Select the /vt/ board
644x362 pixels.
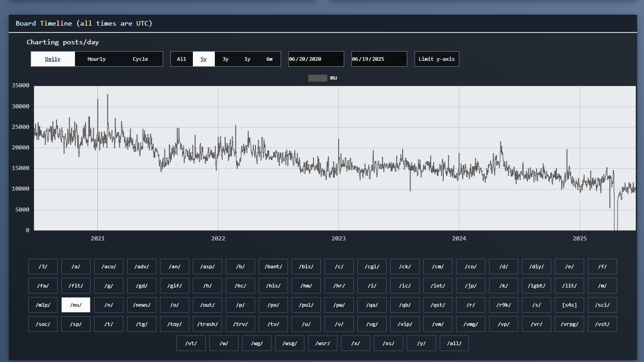[x=191, y=343]
